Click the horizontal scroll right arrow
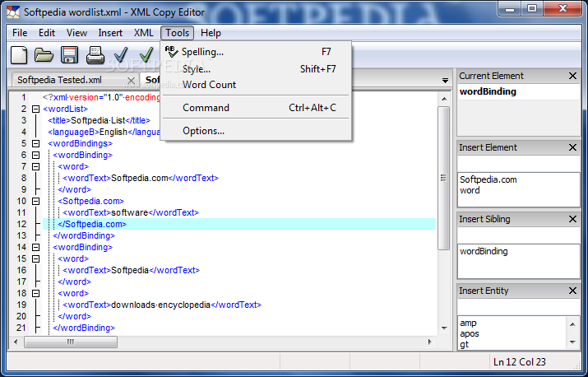 430,342
